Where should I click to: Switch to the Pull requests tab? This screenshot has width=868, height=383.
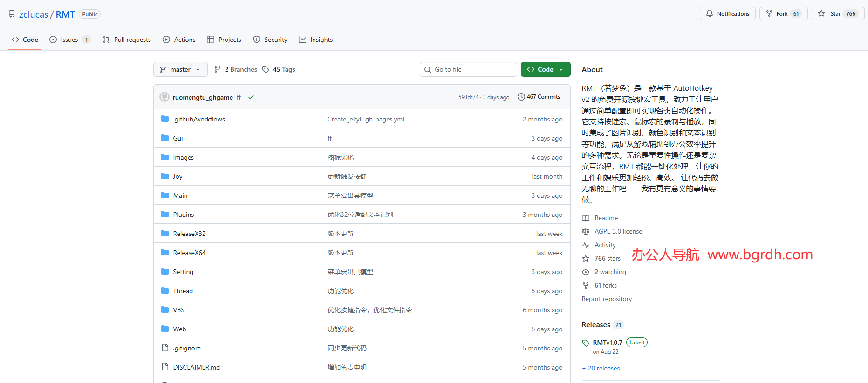127,40
